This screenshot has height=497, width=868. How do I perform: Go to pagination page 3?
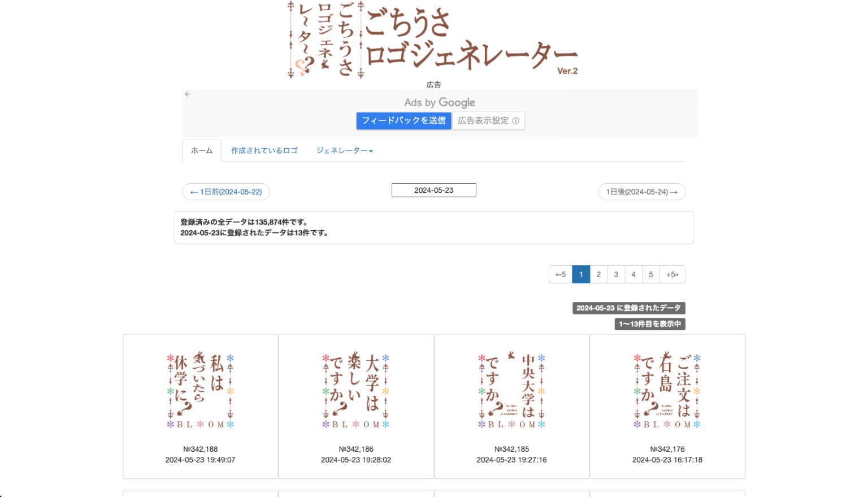[x=616, y=274]
